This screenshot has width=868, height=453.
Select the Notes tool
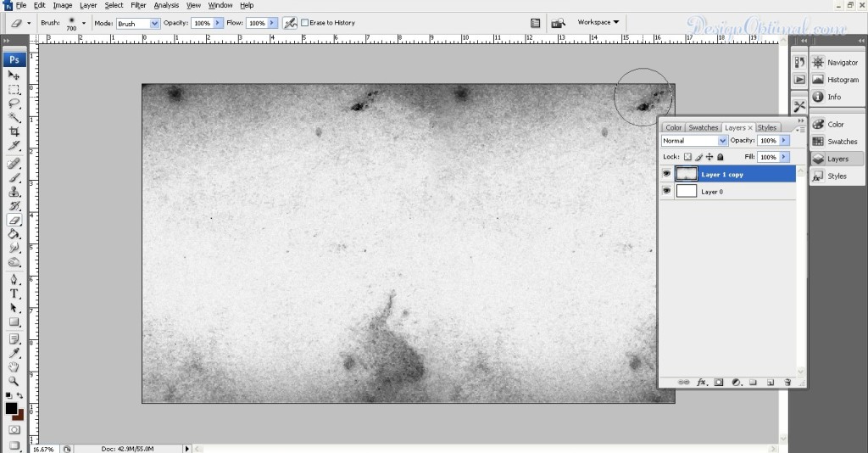tap(14, 339)
